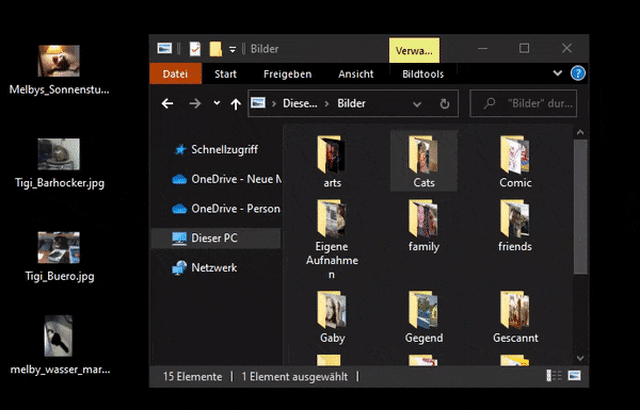
Task: Switch to the Ansicht ribbon tab
Action: pos(356,74)
